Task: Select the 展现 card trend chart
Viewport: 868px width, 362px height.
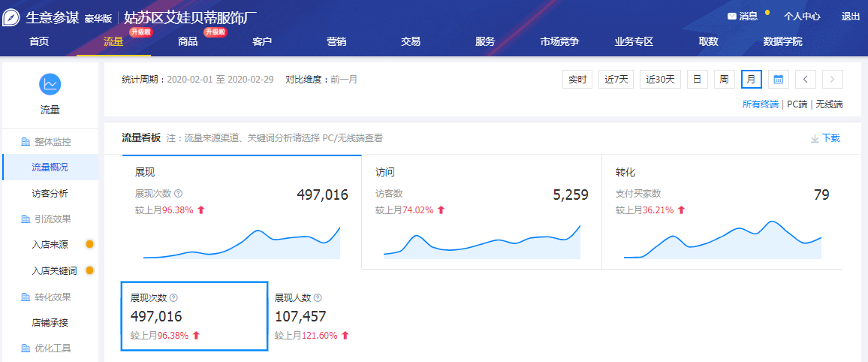Action: pyautogui.click(x=242, y=242)
